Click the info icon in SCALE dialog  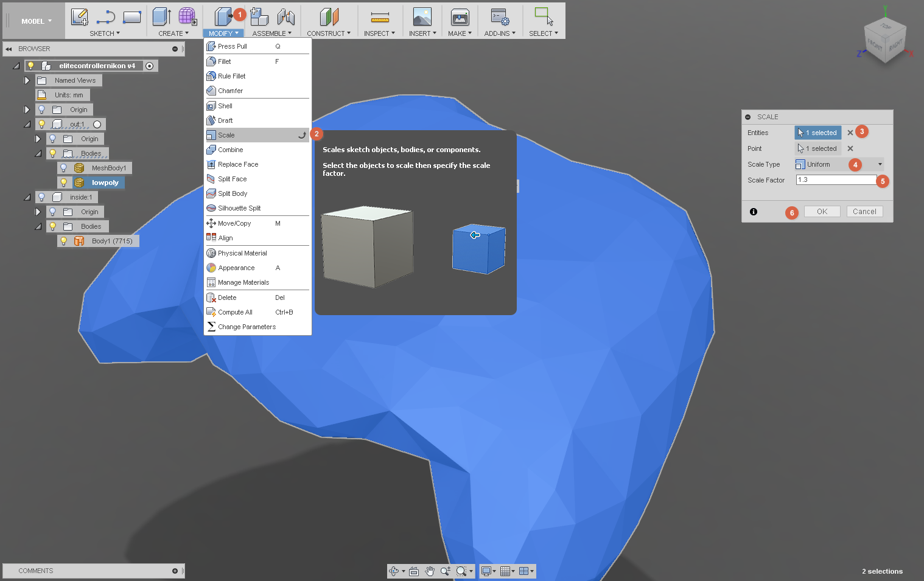[x=754, y=212]
